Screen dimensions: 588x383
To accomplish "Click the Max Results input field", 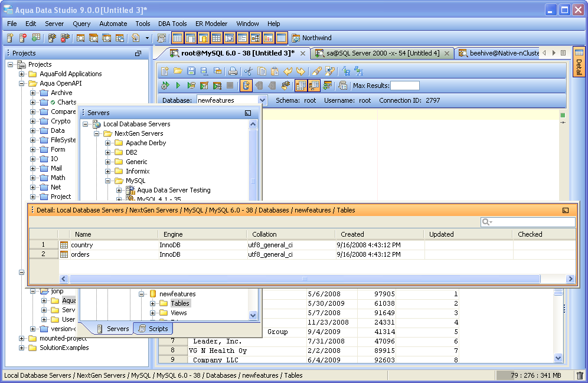I will coord(405,86).
